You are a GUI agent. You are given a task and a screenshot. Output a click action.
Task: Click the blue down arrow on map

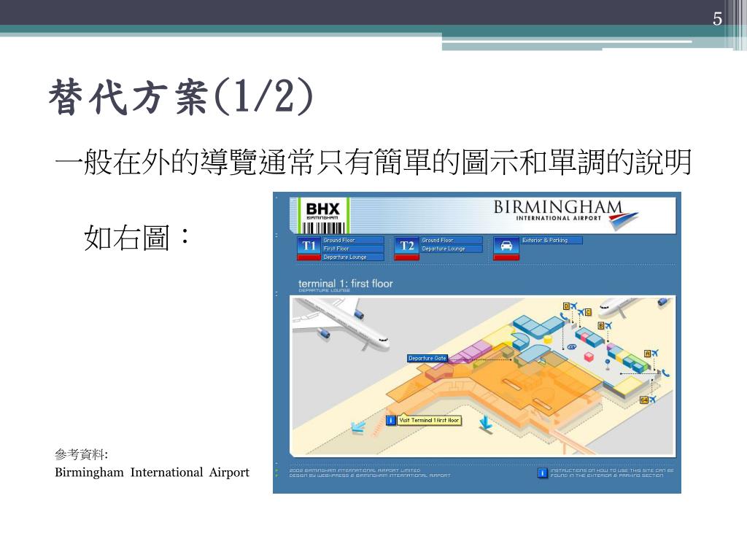pyautogui.click(x=486, y=423)
